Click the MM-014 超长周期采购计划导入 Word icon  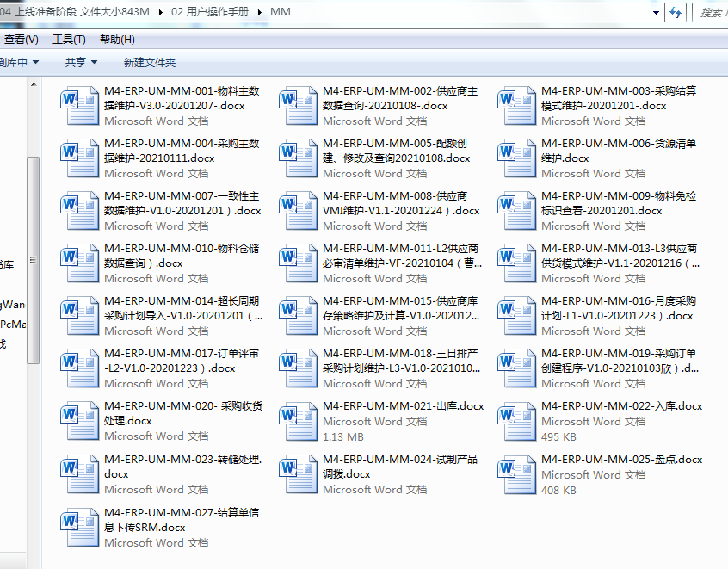point(80,315)
